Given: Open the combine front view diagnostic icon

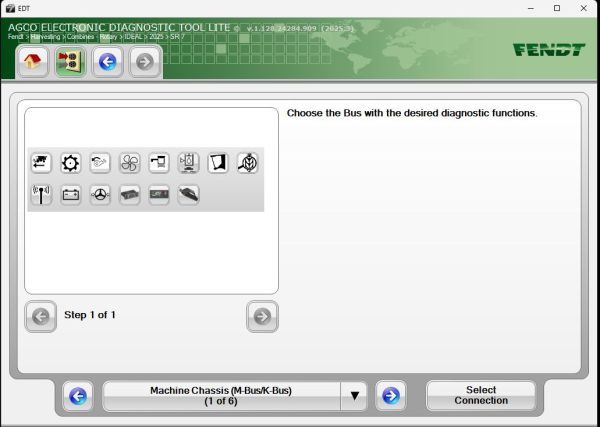Looking at the screenshot, I should (x=189, y=163).
